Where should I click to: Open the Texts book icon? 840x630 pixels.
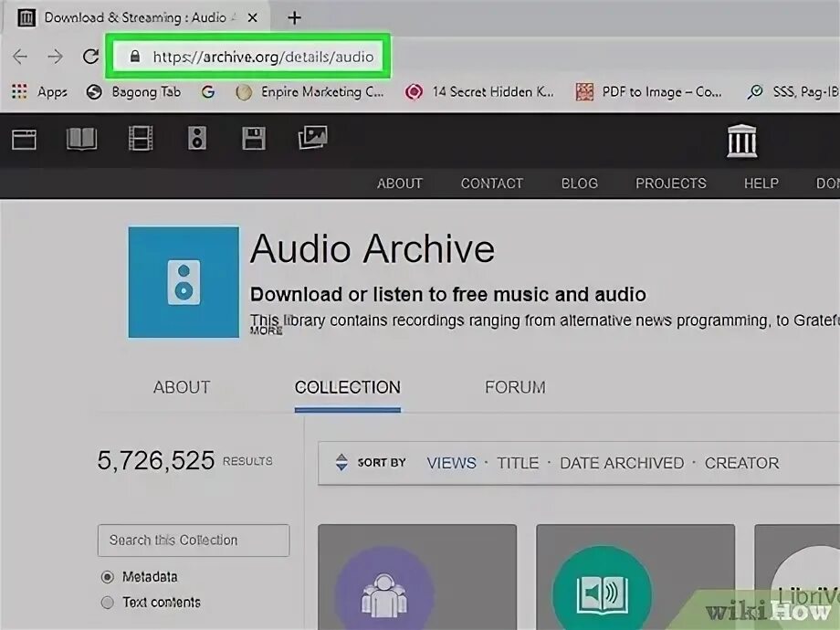(x=81, y=140)
